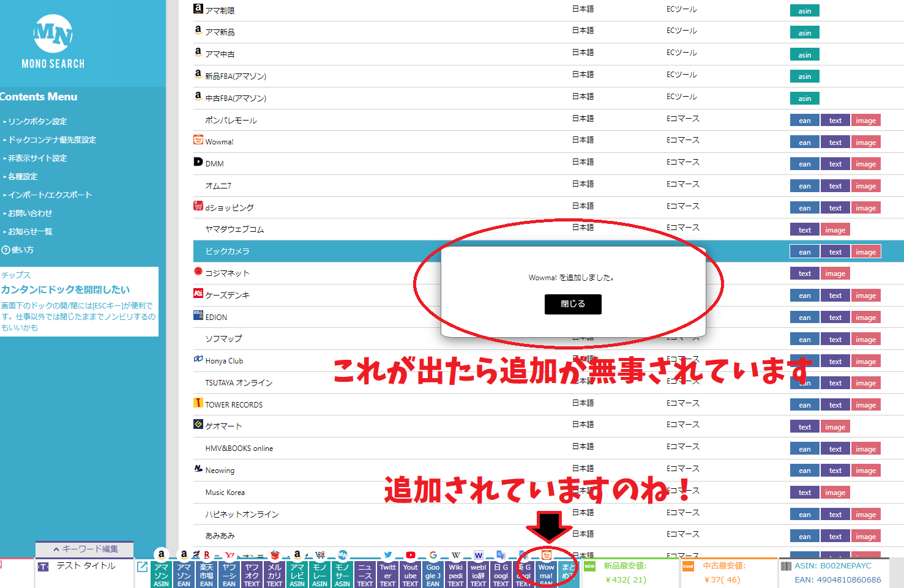Click the text button for ゲオマート

[804, 427]
